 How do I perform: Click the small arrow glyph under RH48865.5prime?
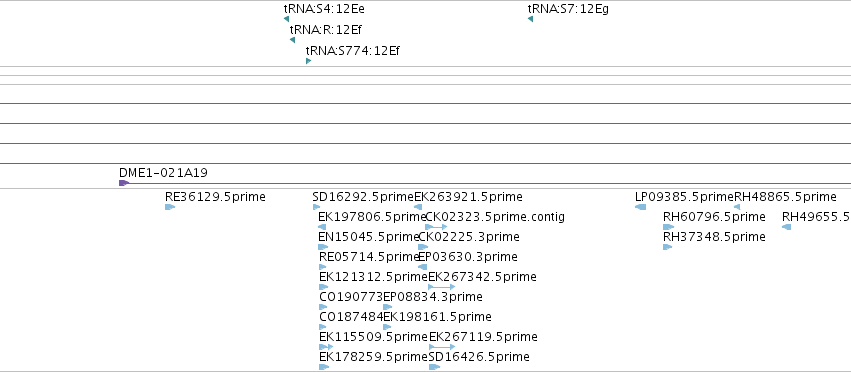coord(737,207)
